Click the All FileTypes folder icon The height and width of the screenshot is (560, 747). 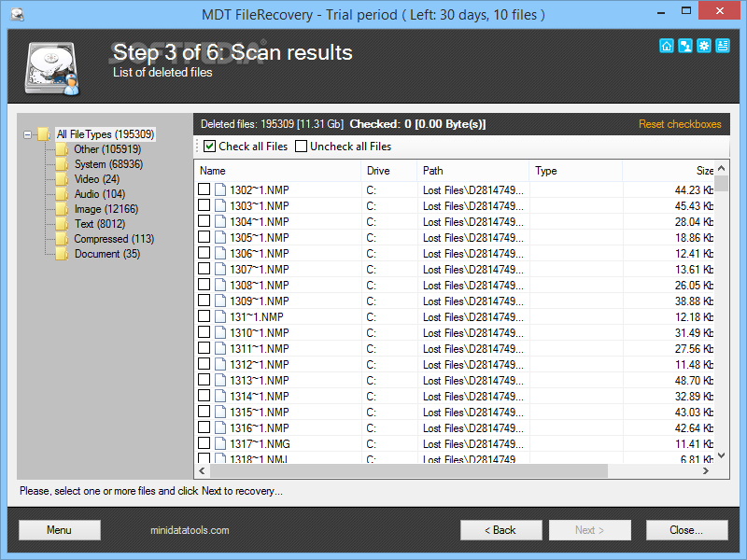coord(44,134)
